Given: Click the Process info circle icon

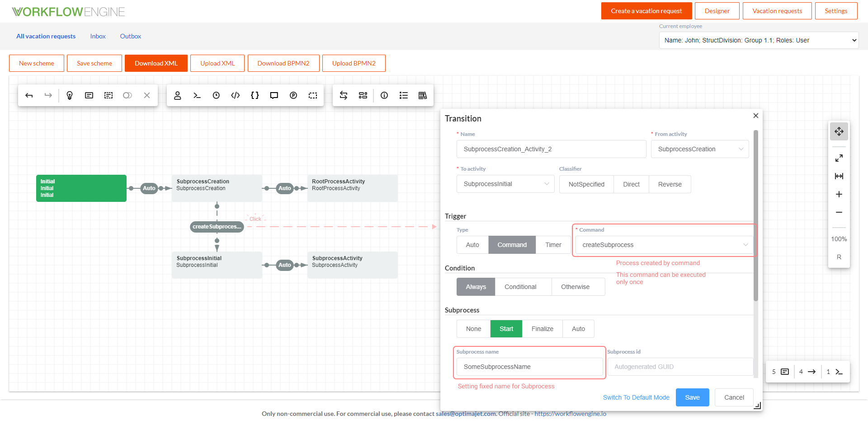Looking at the screenshot, I should point(384,95).
